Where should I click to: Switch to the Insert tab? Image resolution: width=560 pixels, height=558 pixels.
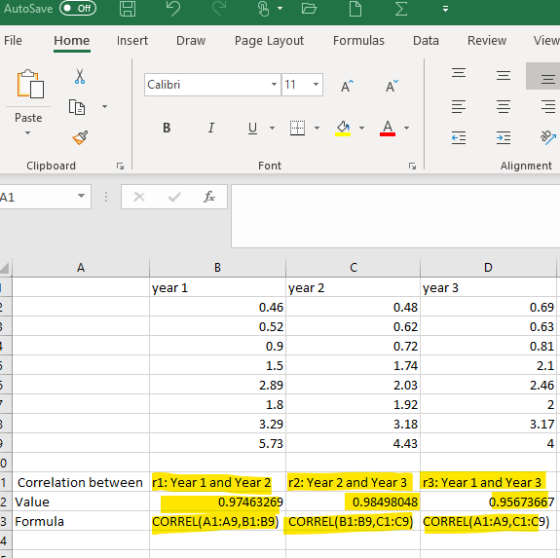(132, 40)
